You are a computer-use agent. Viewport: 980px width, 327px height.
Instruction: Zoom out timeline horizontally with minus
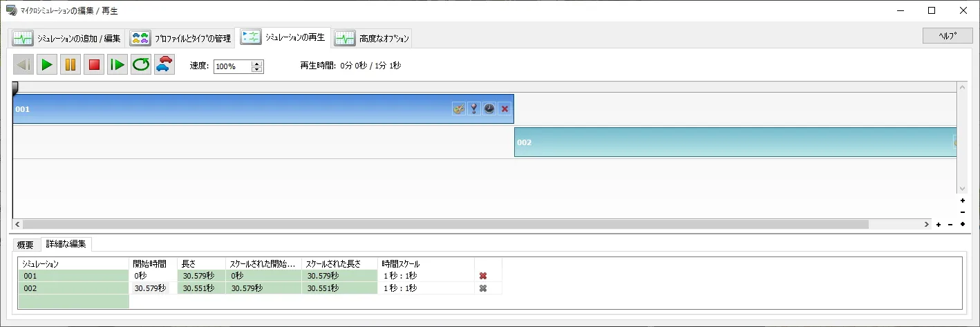tap(950, 224)
